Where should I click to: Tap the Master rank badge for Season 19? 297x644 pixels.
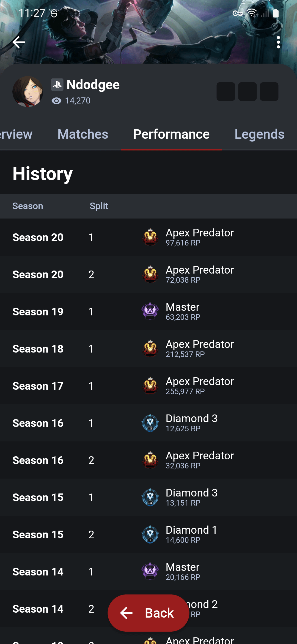click(x=150, y=312)
